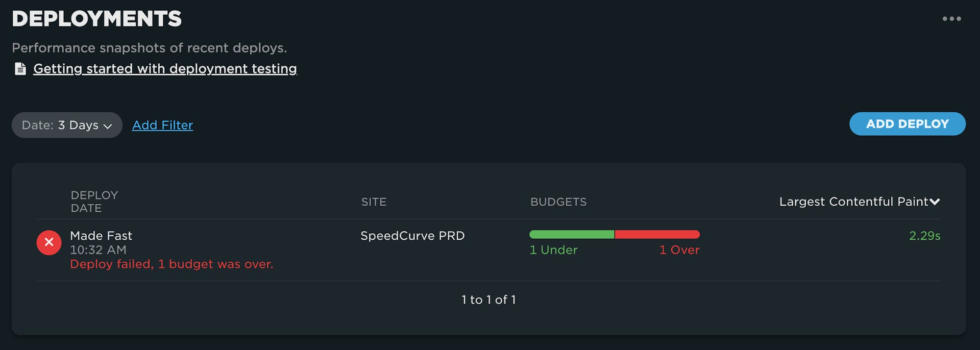The image size is (980, 350).
Task: Click the SpeedCurve PRD site name
Action: pos(412,235)
